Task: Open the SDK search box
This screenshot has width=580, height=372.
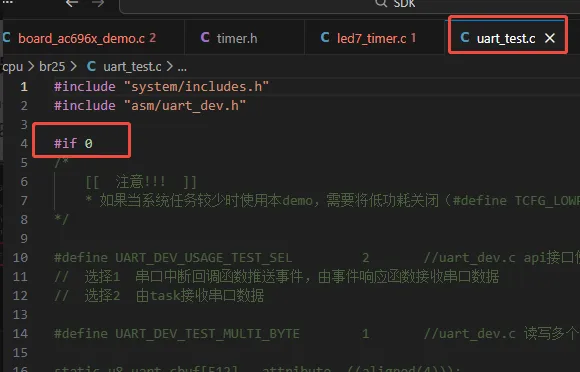Action: click(350, 6)
